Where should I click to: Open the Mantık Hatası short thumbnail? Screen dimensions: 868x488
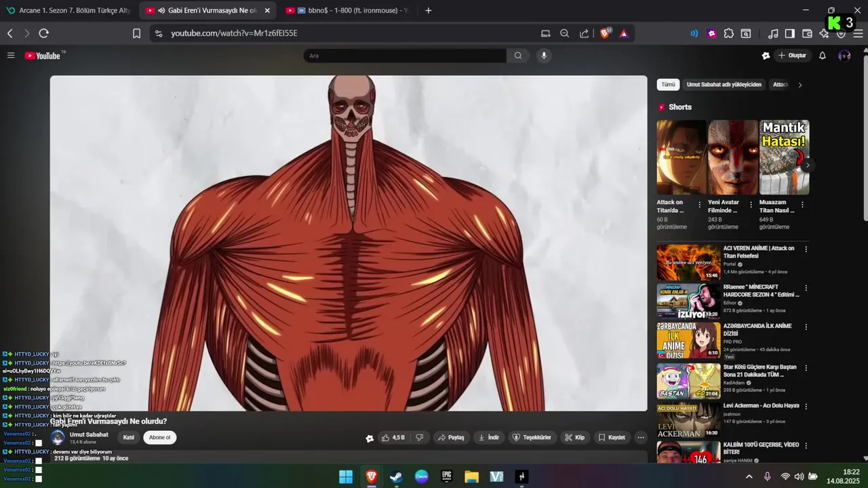coord(784,157)
